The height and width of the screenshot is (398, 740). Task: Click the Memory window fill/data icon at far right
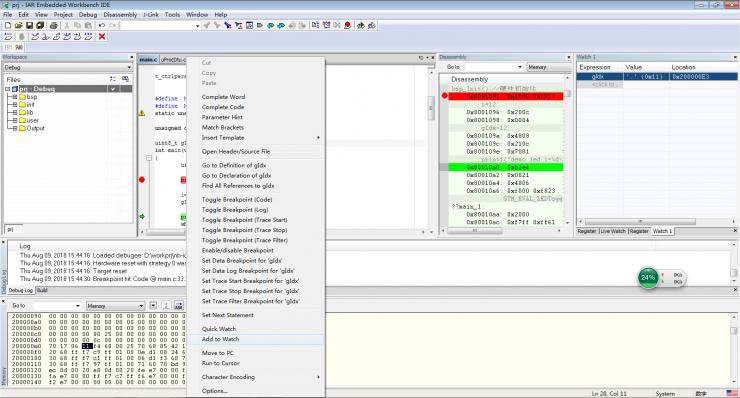tap(178, 305)
